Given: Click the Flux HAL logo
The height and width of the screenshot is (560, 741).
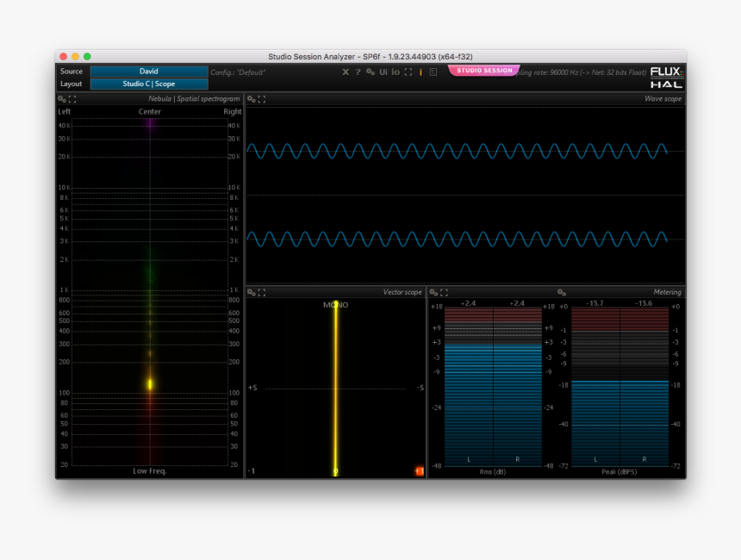Looking at the screenshot, I should pyautogui.click(x=666, y=78).
